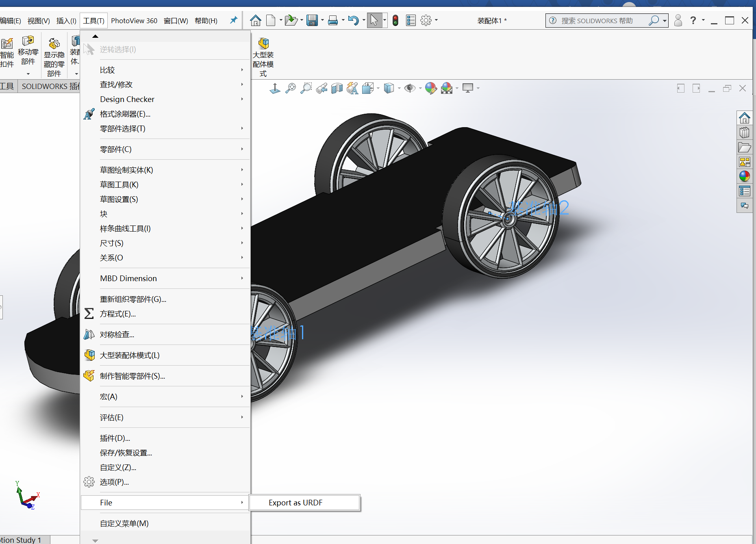Open the 工具(T) menu

94,21
